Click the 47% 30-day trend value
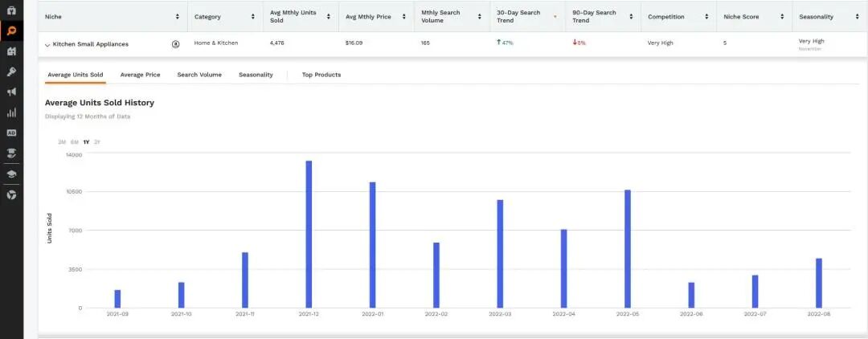 [x=507, y=43]
